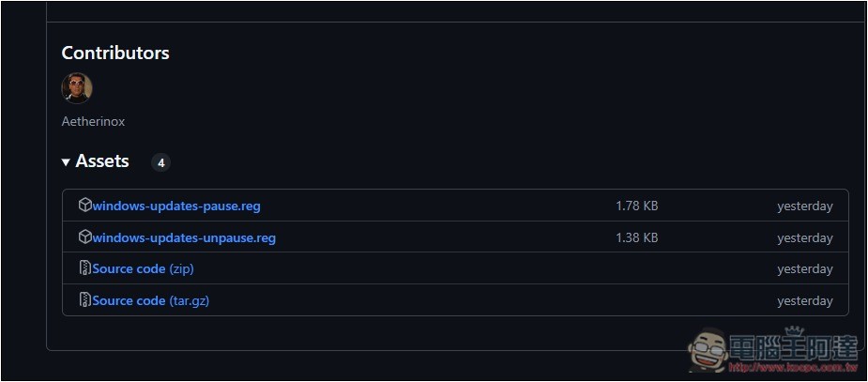Click the 1.78 KB file size label
This screenshot has width=868, height=382.
[x=636, y=206]
